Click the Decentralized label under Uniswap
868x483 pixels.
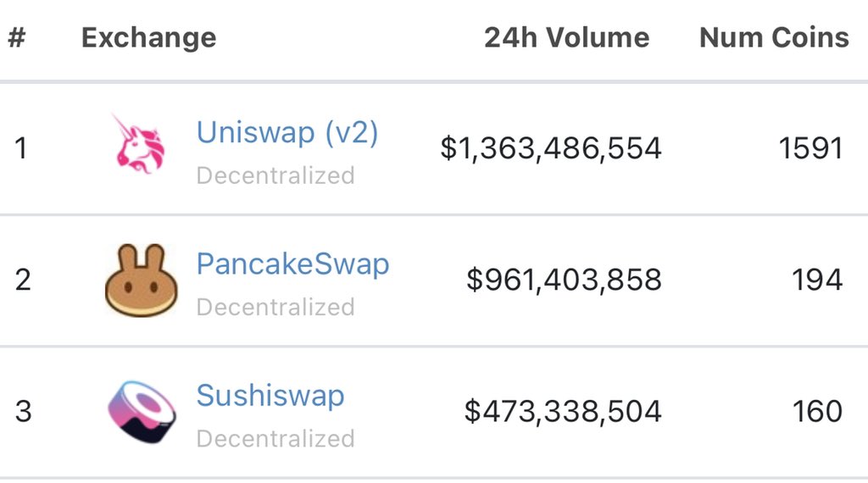pyautogui.click(x=275, y=175)
